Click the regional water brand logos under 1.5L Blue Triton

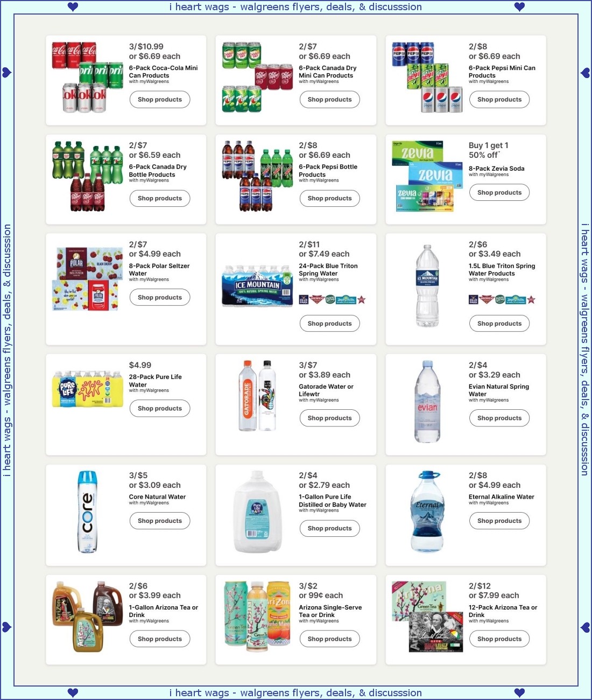click(502, 299)
